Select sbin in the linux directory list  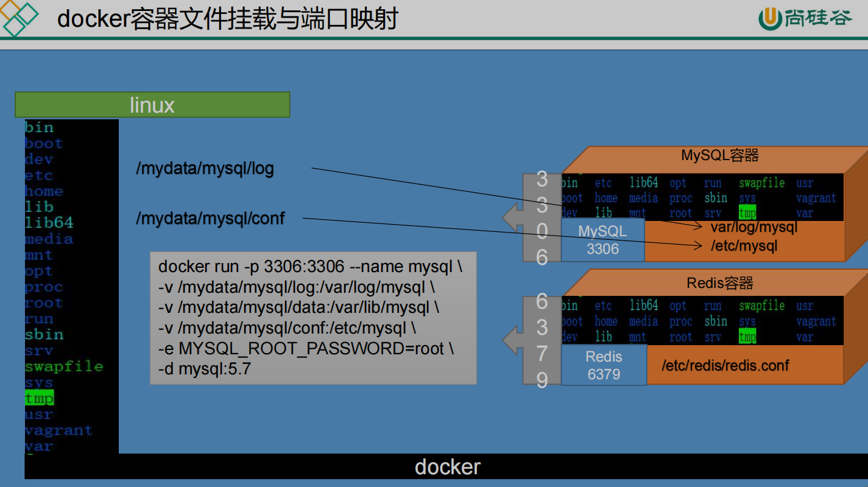tap(44, 334)
